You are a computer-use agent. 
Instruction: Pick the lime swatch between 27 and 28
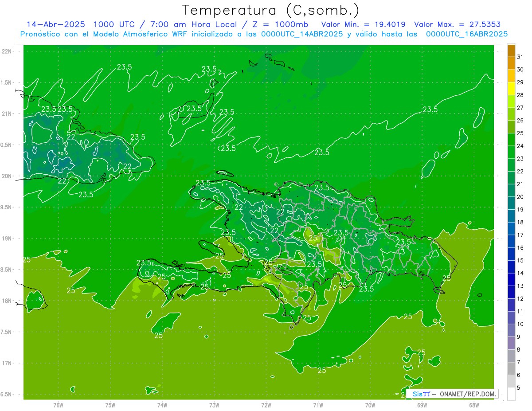[x=511, y=102]
